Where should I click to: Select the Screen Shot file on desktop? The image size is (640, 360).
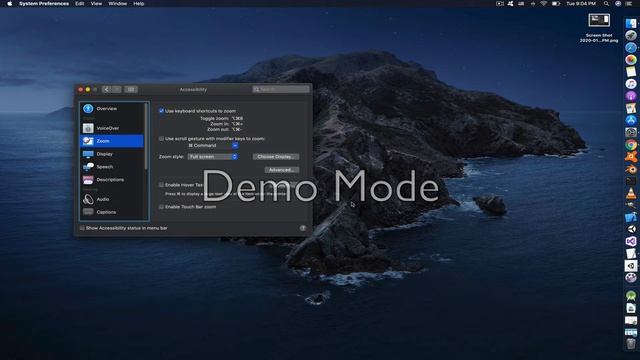pyautogui.click(x=599, y=28)
